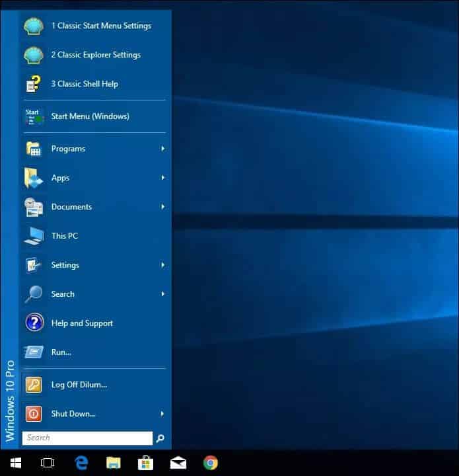Click inside the Search input box
459x476 pixels.
point(87,438)
